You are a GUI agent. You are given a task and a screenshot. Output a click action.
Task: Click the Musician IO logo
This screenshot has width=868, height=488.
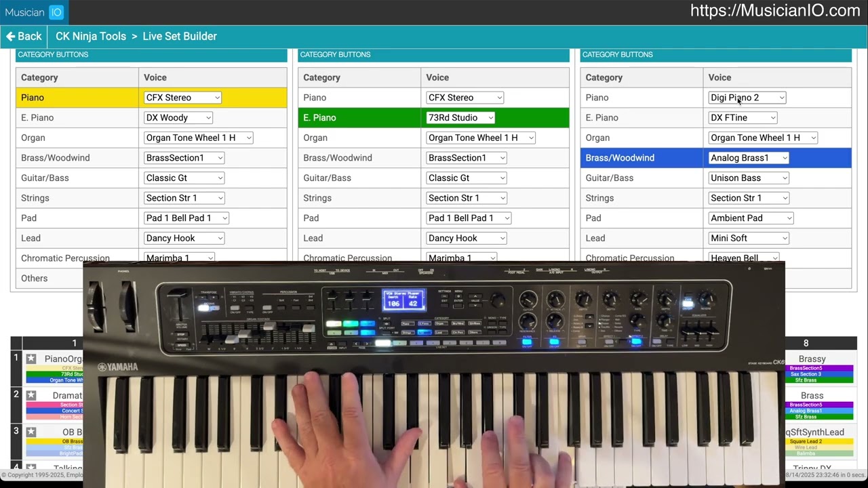tap(34, 12)
